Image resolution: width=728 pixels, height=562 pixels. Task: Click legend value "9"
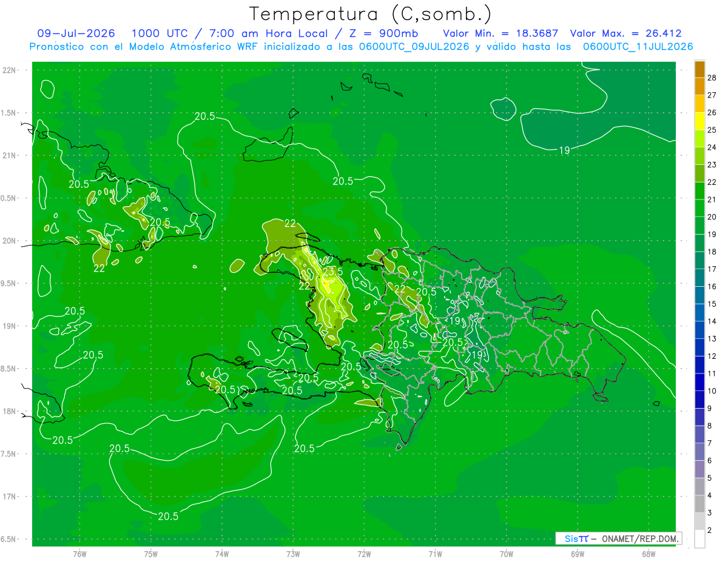pos(710,408)
